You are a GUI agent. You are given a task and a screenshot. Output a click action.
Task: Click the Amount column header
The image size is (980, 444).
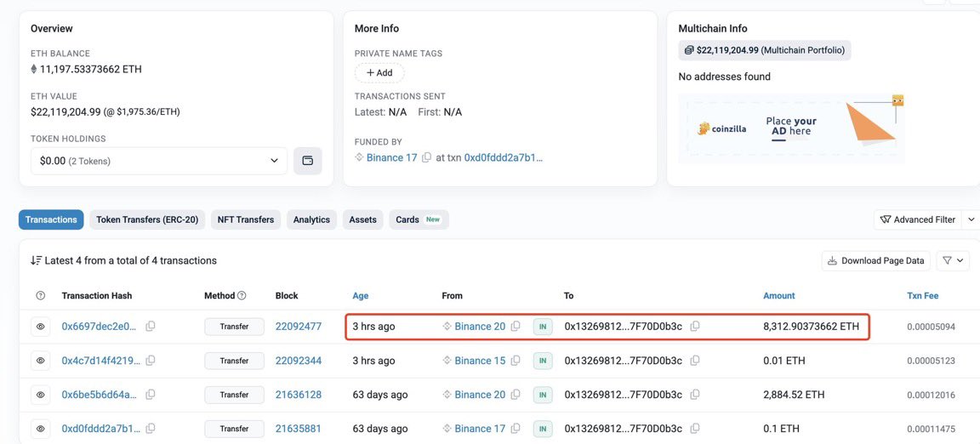pos(778,296)
